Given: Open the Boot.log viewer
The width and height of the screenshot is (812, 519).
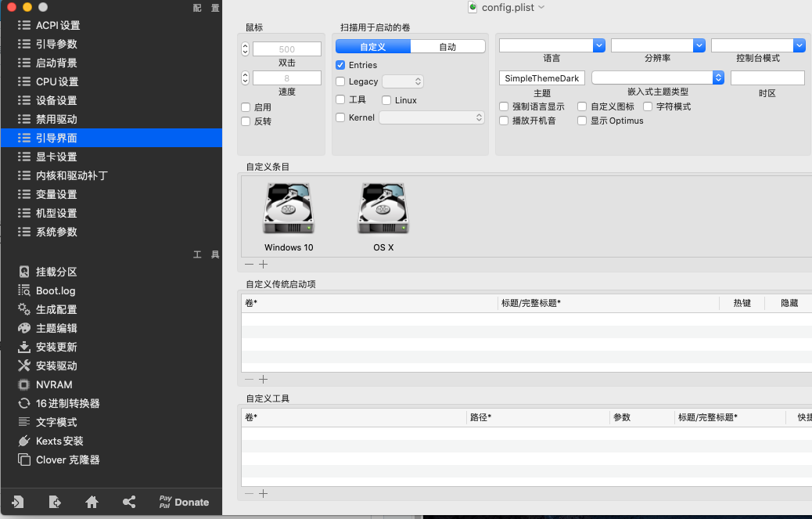Looking at the screenshot, I should click(47, 290).
